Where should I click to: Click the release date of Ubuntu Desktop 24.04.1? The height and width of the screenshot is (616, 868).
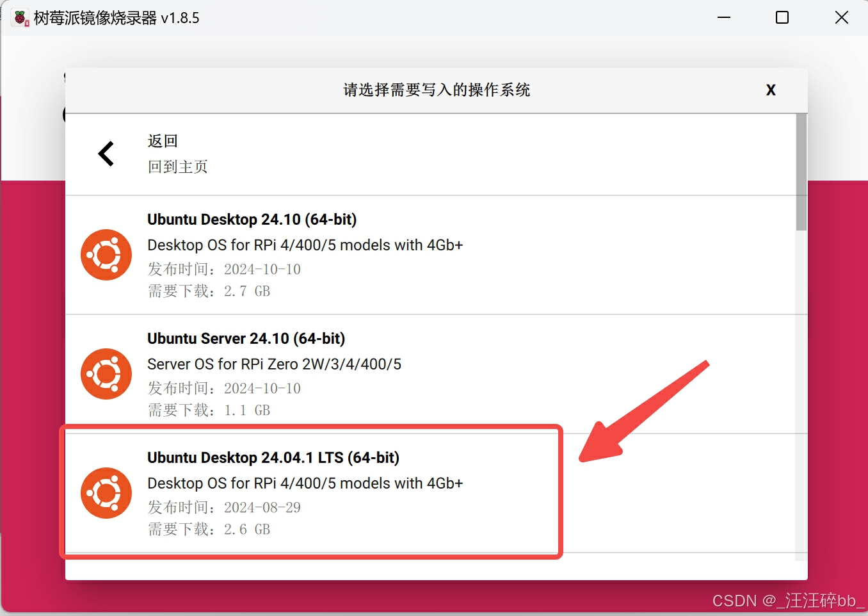(x=224, y=507)
